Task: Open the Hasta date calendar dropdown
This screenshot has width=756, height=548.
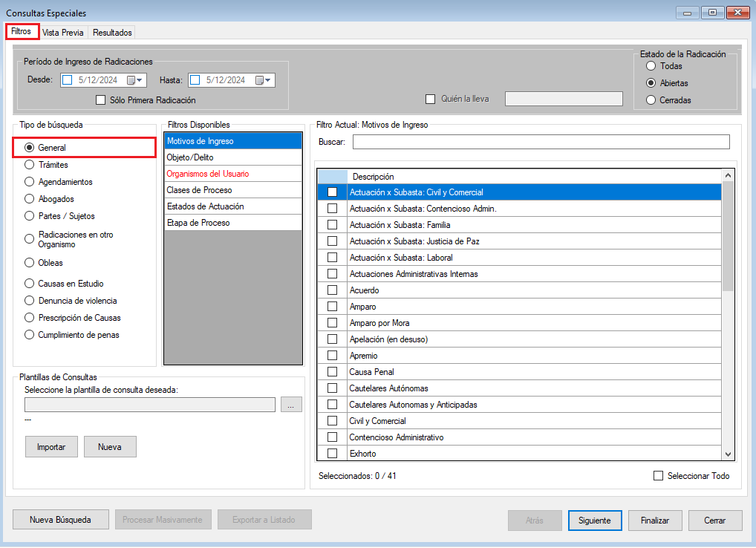Action: 264,80
